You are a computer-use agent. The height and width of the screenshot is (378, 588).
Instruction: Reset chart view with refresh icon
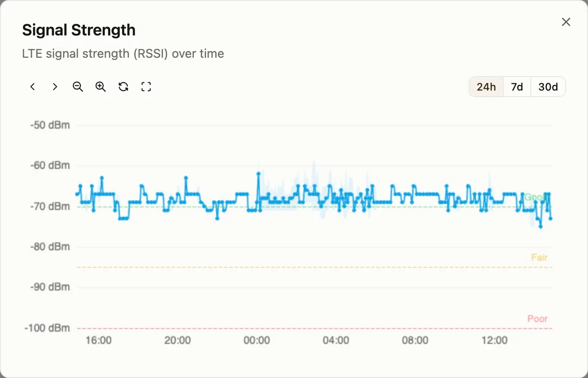point(123,87)
